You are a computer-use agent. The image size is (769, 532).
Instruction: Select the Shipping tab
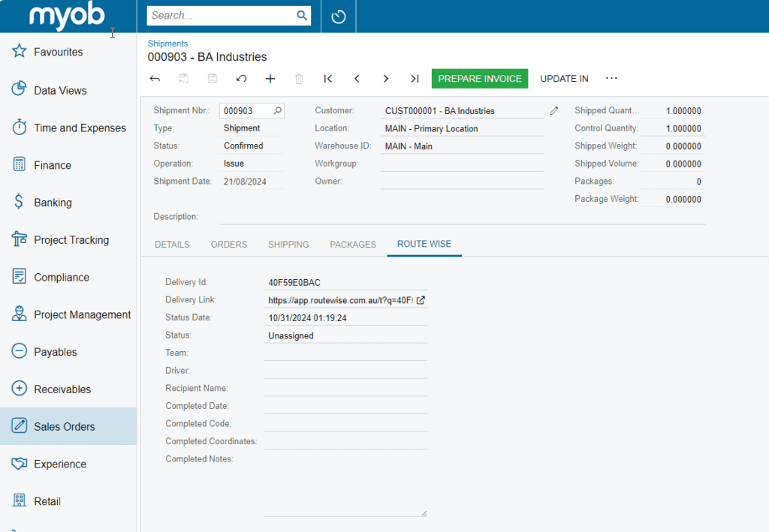click(288, 245)
